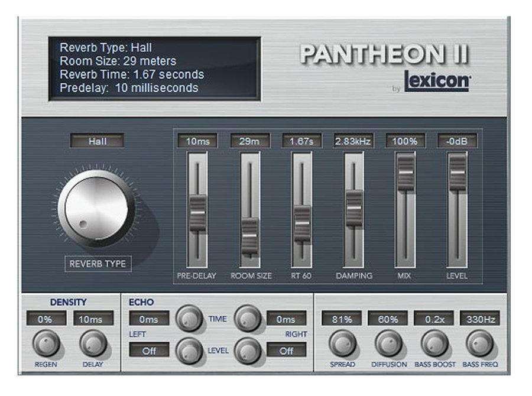Click the 2.83kHz damping value field
The height and width of the screenshot is (396, 532).
[x=353, y=141]
